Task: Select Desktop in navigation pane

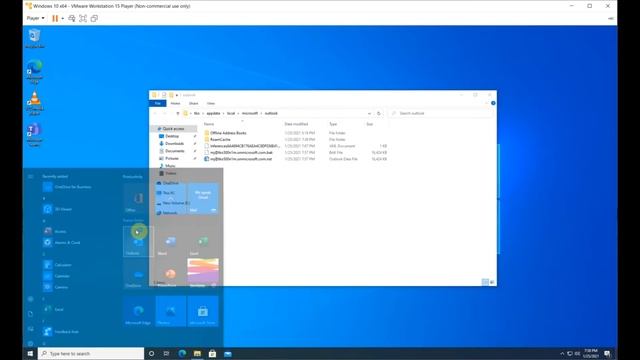Action: [x=172, y=136]
